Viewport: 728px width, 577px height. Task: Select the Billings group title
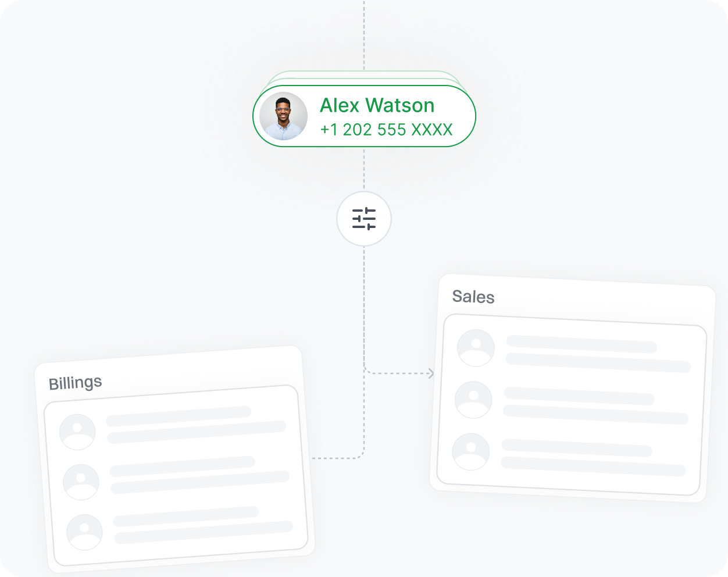click(76, 383)
